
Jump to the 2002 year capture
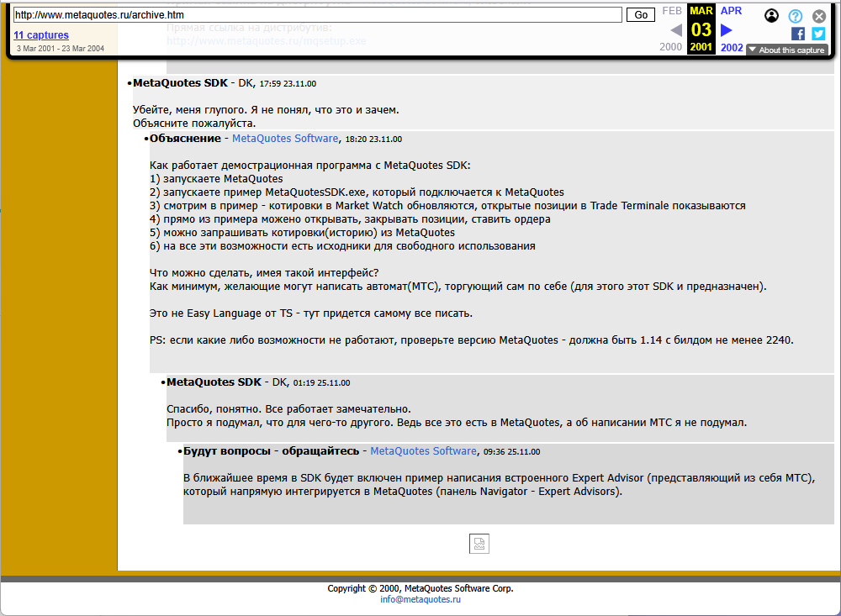tap(732, 47)
